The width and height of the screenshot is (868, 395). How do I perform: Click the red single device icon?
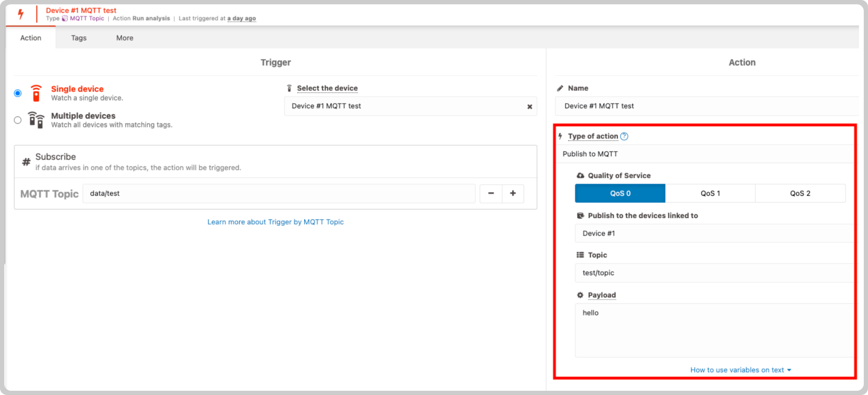36,93
